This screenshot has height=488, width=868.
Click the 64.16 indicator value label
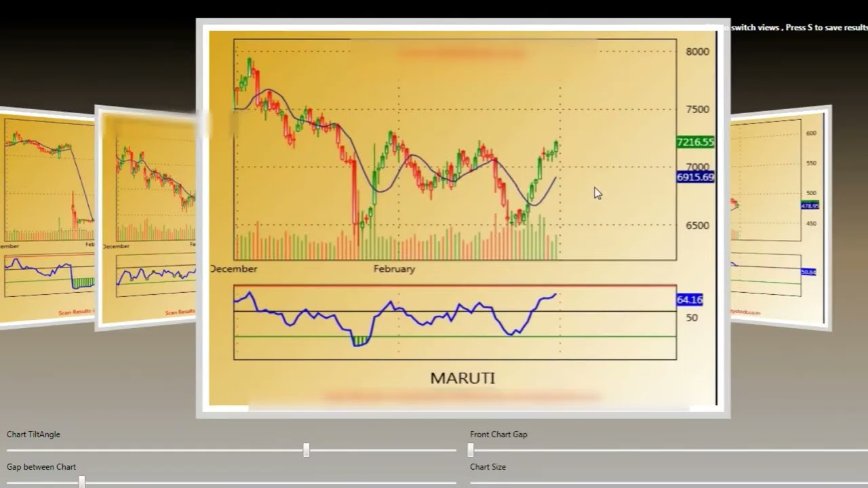(689, 299)
